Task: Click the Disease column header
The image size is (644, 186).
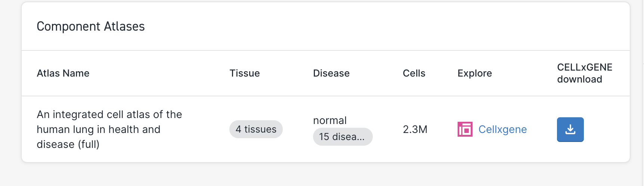Action: tap(331, 73)
